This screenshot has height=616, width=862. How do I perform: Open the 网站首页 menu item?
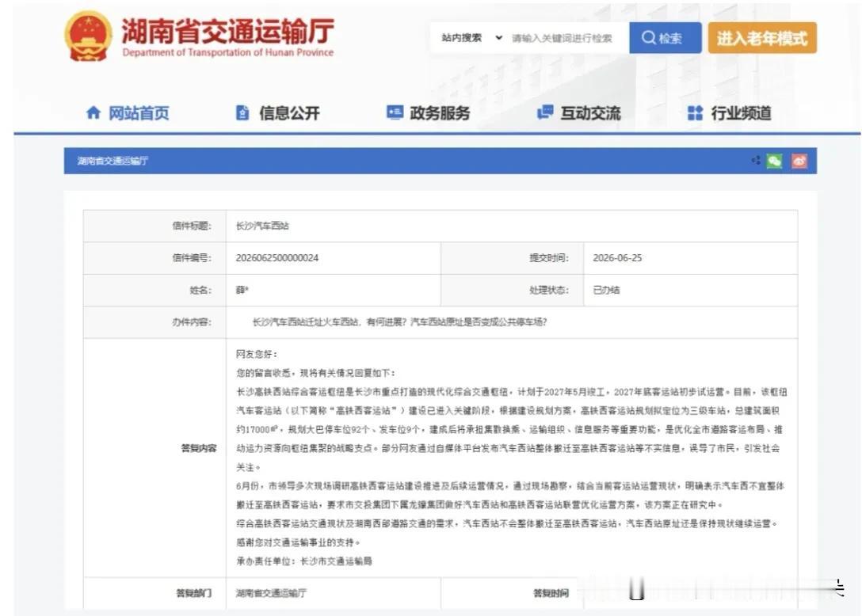(128, 113)
